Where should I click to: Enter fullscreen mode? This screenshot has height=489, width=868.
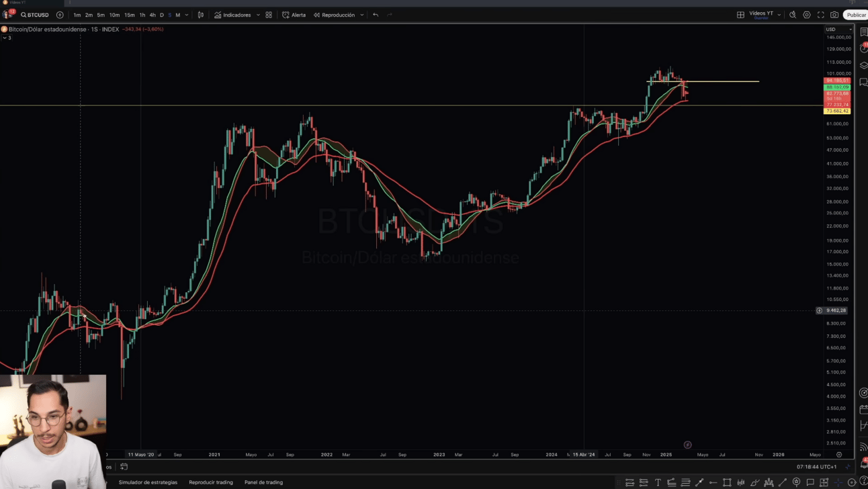point(820,15)
